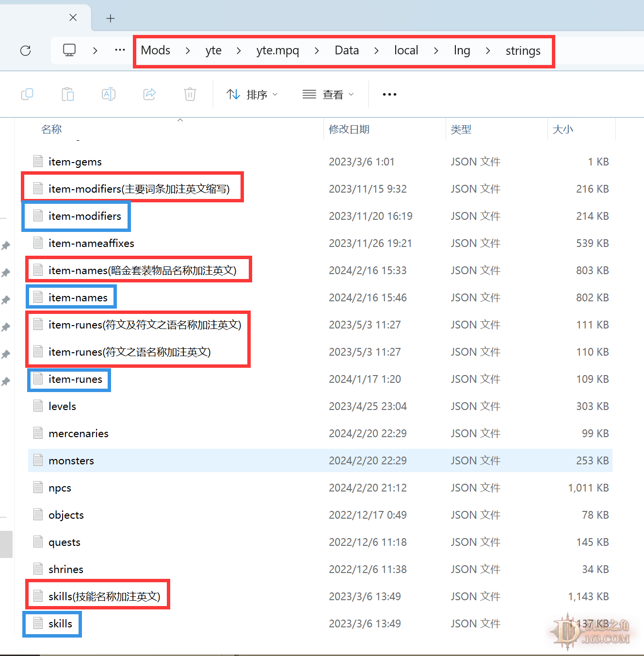644x656 pixels.
Task: Select the npcs file name
Action: coord(60,488)
